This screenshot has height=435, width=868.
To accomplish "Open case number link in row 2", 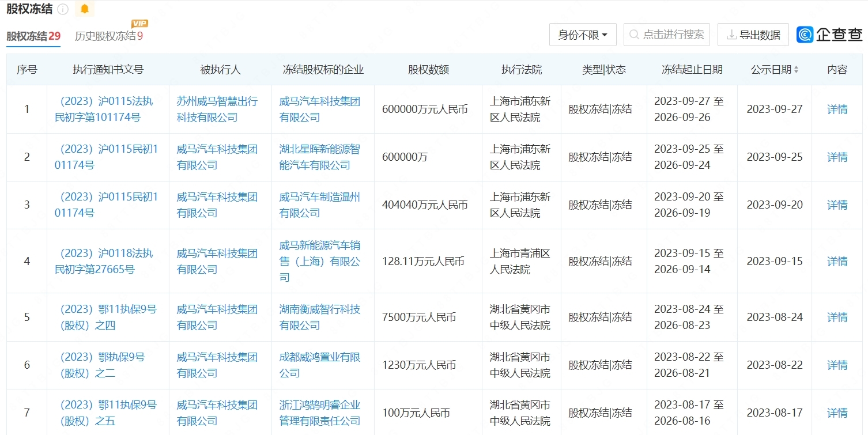I will coord(106,157).
